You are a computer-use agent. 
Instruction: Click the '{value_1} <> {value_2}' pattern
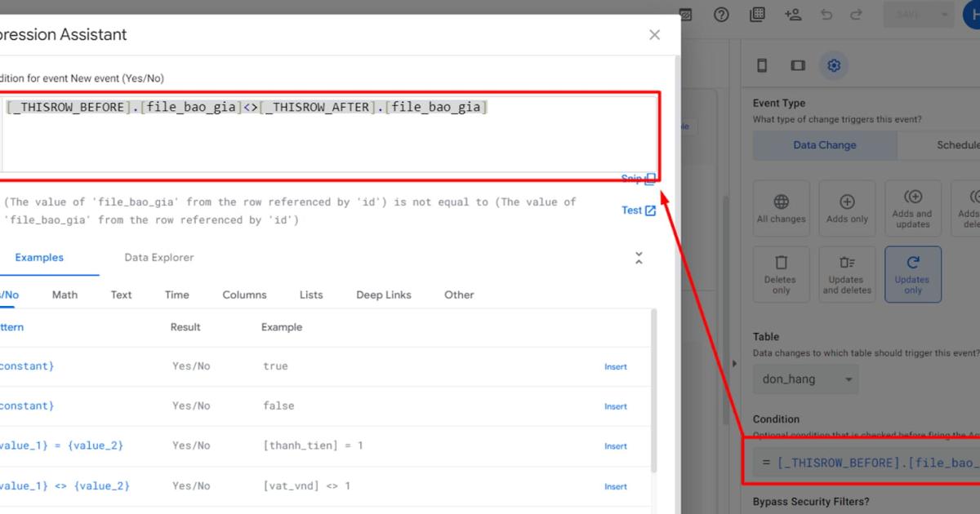[64, 486]
